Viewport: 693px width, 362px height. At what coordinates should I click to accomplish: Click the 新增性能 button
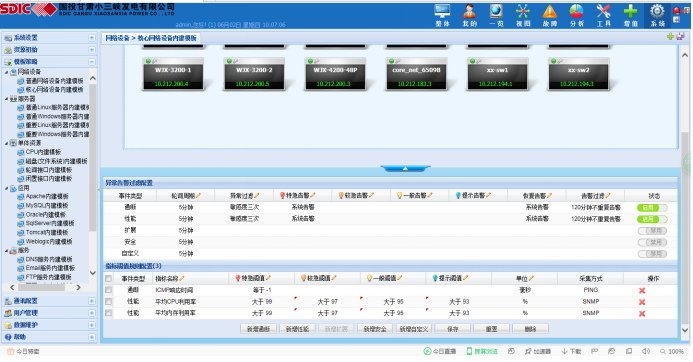[x=297, y=329]
